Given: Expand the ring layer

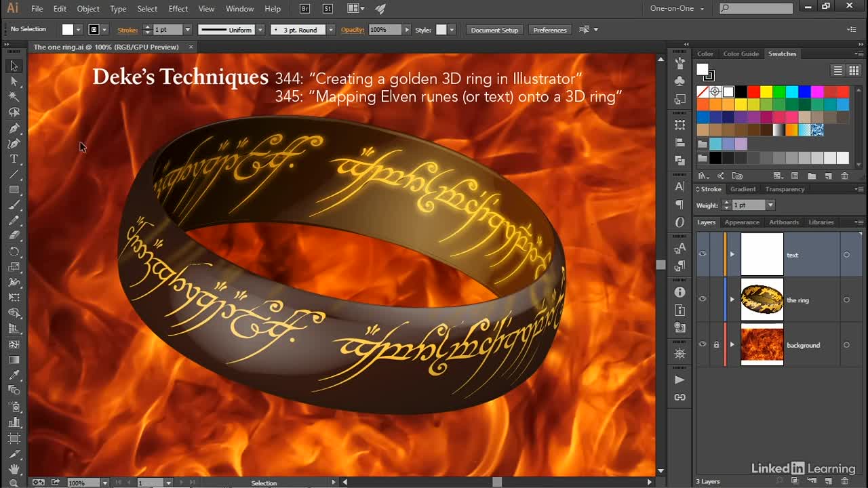Looking at the screenshot, I should tap(732, 300).
